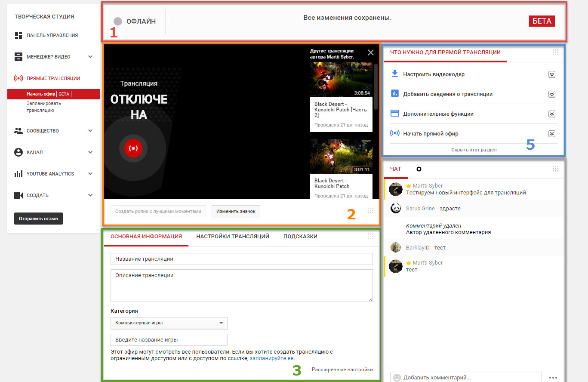Click the other broadcasts list scrollbar
The width and height of the screenshot is (588, 382).
coord(376,86)
